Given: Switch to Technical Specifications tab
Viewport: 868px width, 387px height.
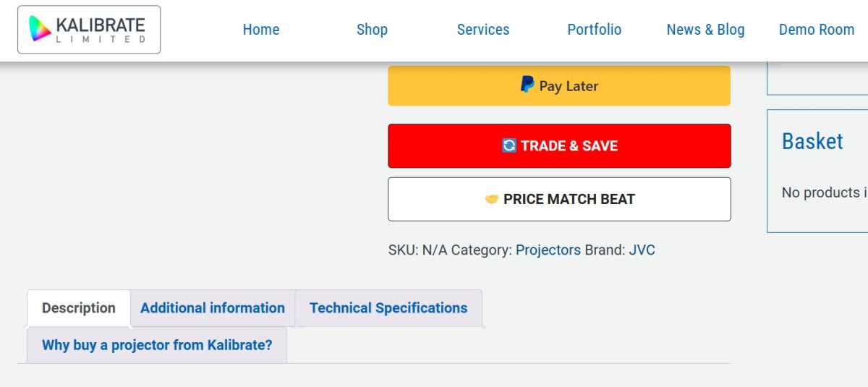Looking at the screenshot, I should pos(388,308).
